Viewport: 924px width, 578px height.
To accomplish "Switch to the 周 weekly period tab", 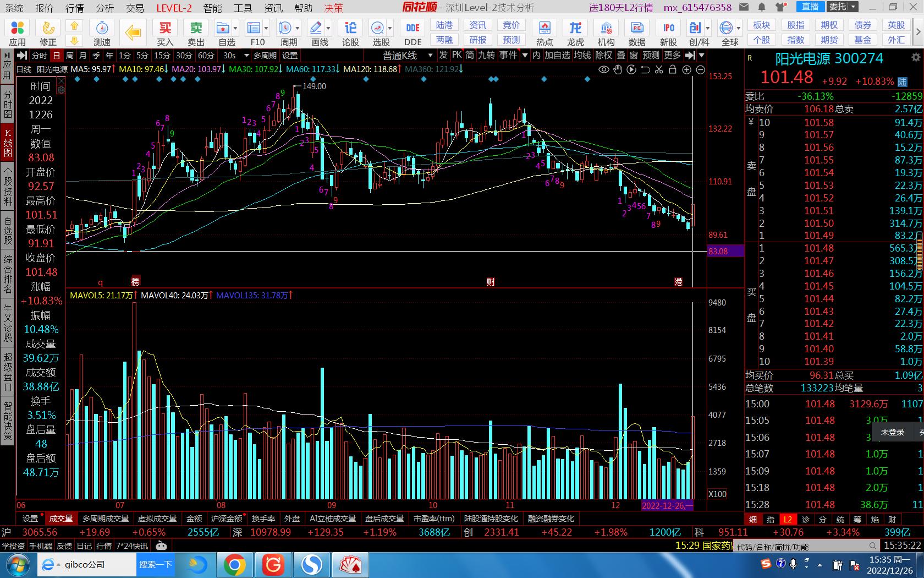I will [x=70, y=56].
